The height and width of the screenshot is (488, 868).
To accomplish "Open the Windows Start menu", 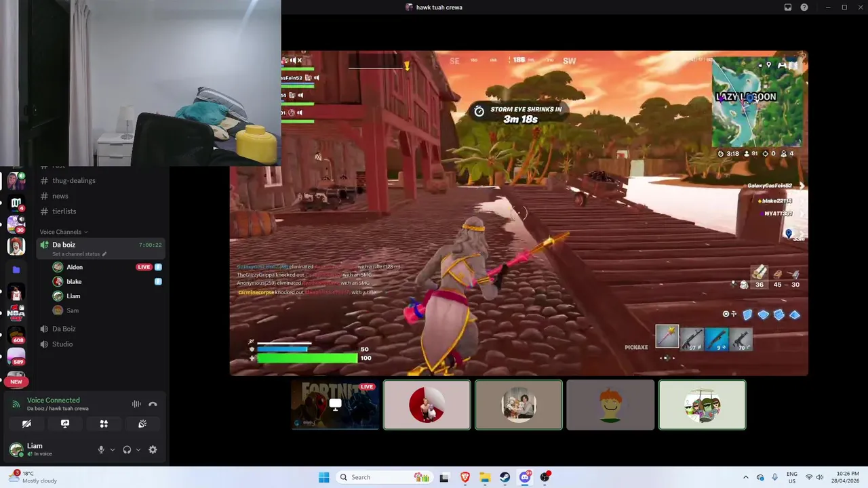I will point(323,477).
